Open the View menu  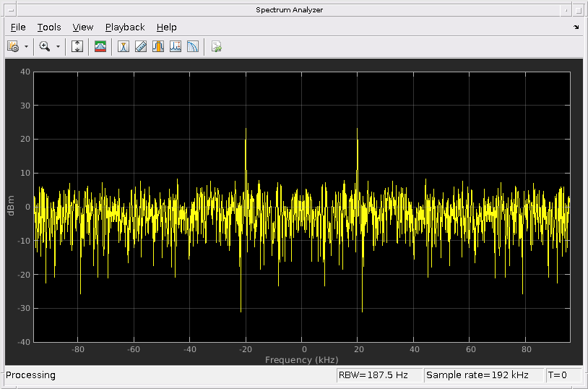coord(83,27)
